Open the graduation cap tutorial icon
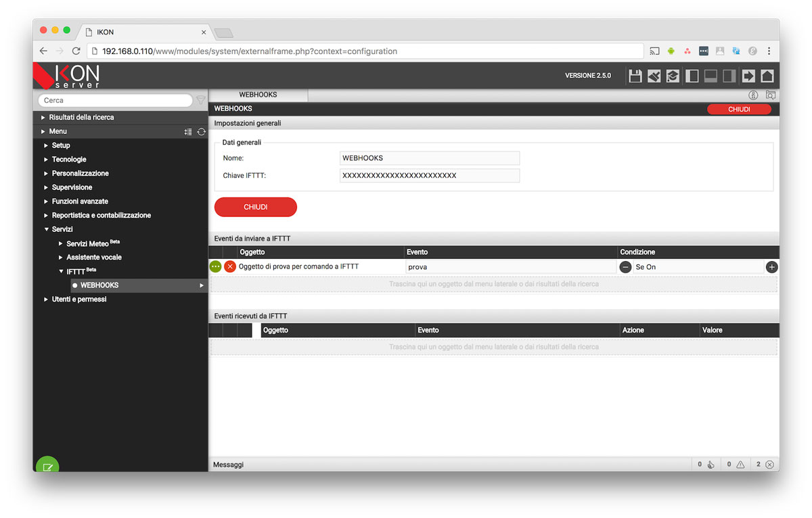The image size is (812, 518). point(673,76)
